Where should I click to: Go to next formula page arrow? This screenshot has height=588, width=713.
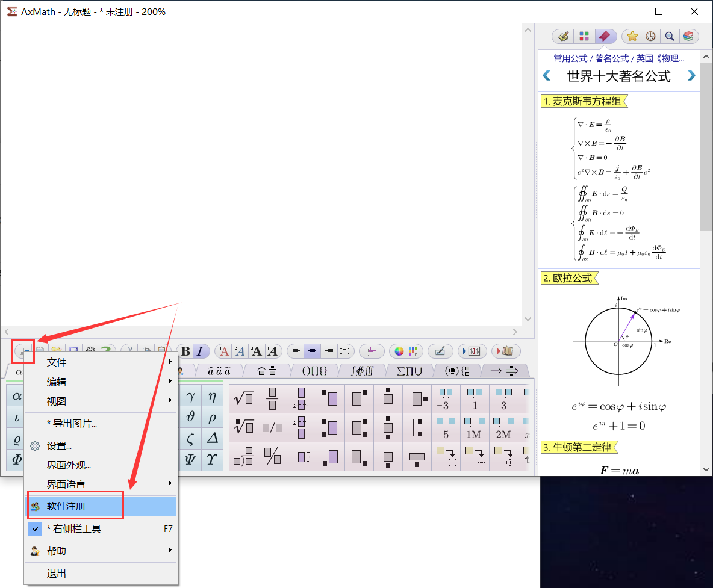tap(691, 76)
